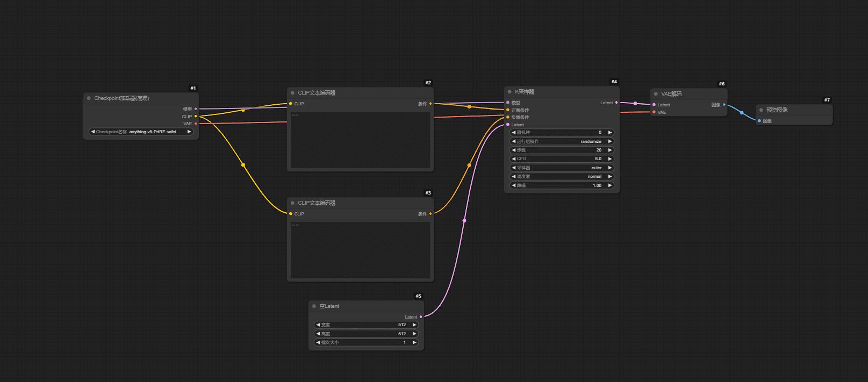
Task: Collapse the 预览图像 node via its dot
Action: pos(761,110)
